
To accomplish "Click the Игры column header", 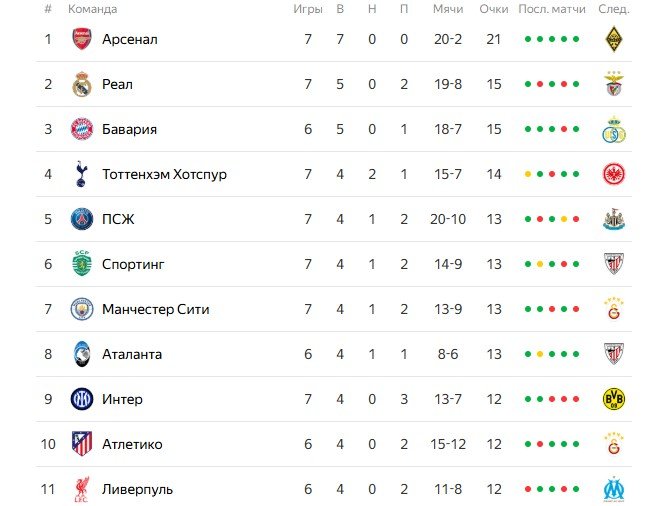I will click(x=308, y=9).
